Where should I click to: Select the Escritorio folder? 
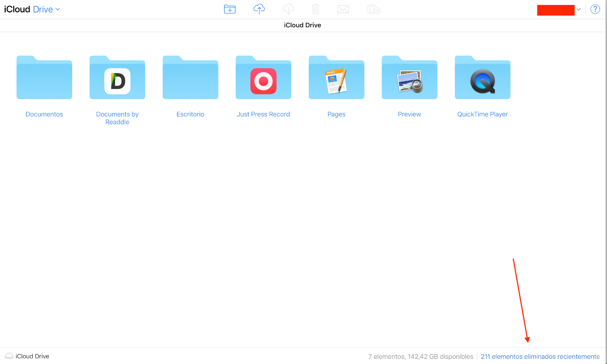click(190, 78)
